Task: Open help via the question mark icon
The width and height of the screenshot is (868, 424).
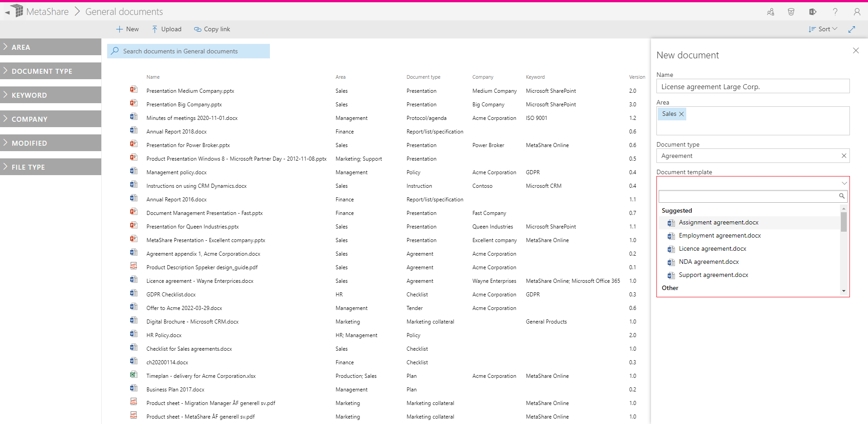Action: coord(835,11)
